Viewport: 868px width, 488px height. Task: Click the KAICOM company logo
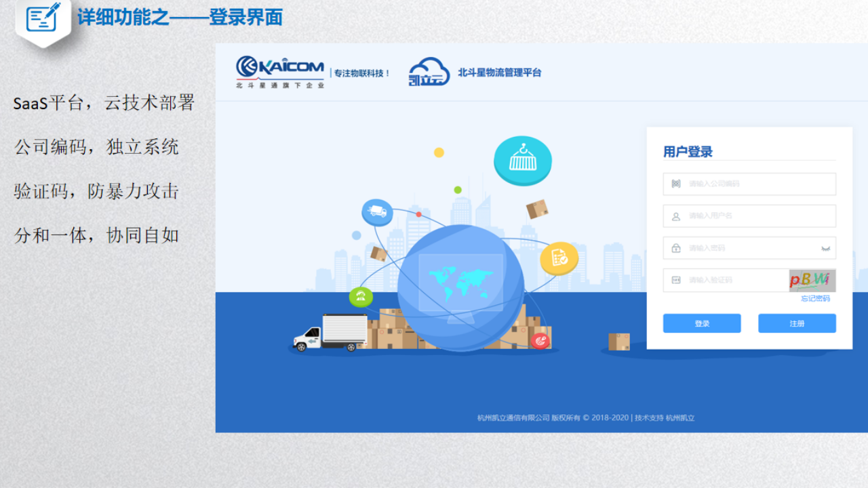(x=279, y=71)
